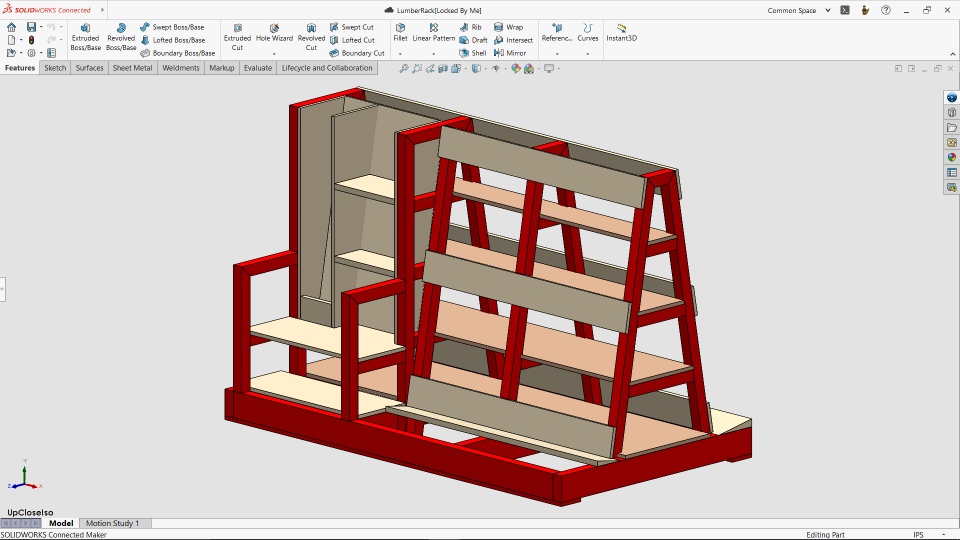Click the Linear Pattern tool

[433, 32]
